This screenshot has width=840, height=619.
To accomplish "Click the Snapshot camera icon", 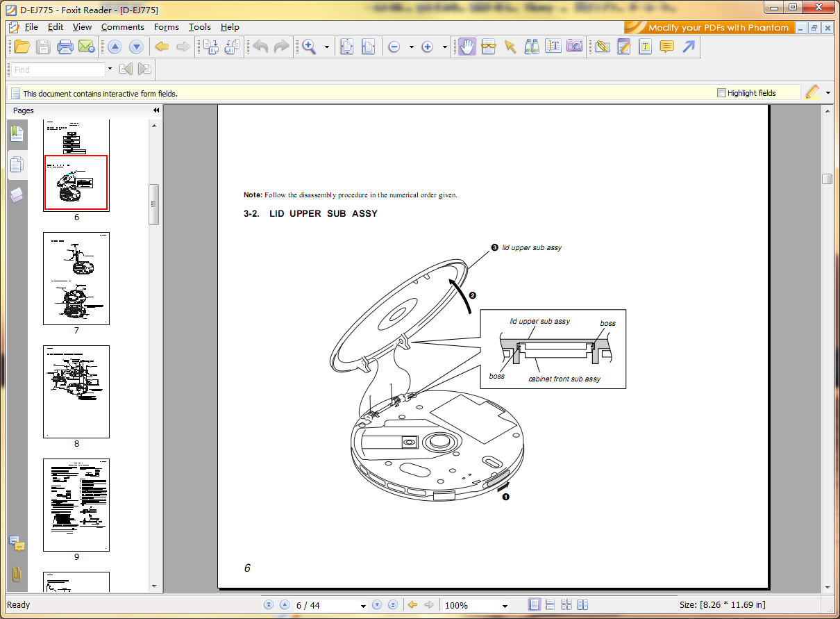I will (574, 47).
